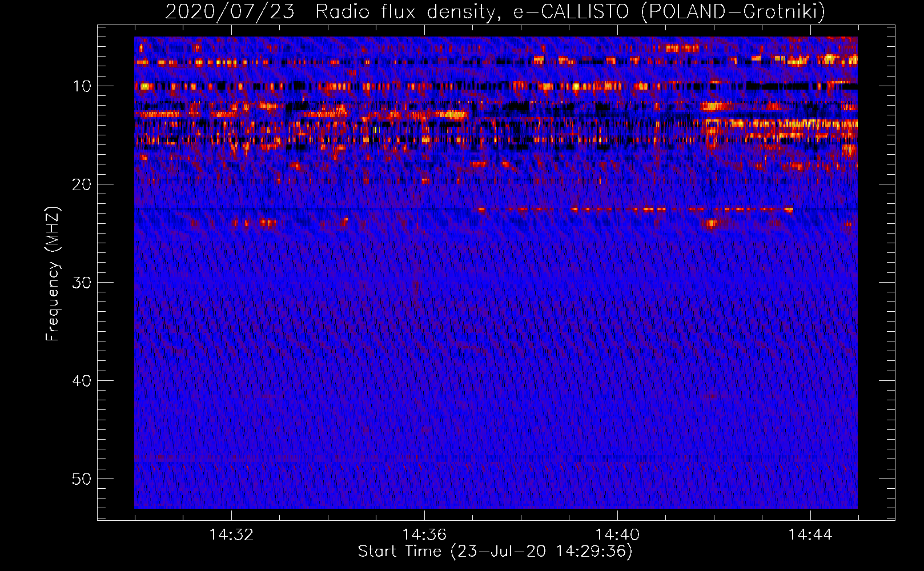
Task: Click the time tick label '14:36'
Action: tap(424, 535)
